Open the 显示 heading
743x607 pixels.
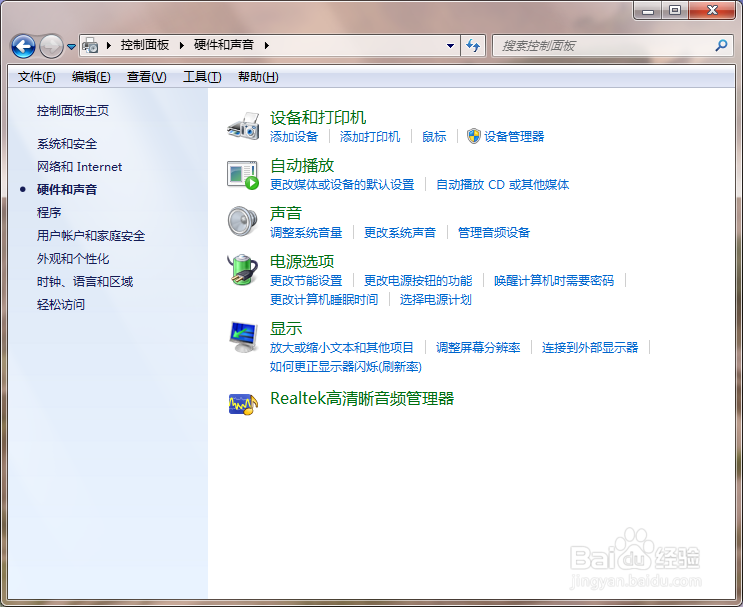pyautogui.click(x=286, y=328)
